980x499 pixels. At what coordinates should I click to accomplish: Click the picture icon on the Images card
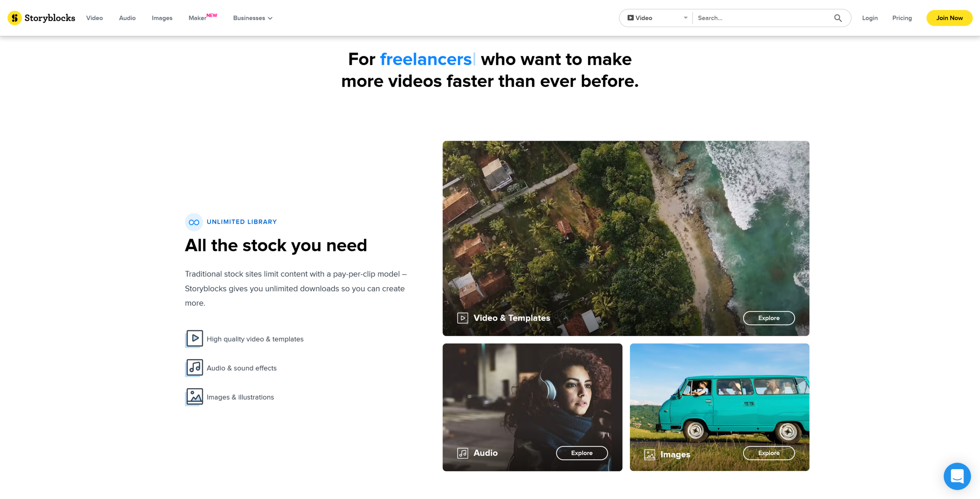click(650, 454)
